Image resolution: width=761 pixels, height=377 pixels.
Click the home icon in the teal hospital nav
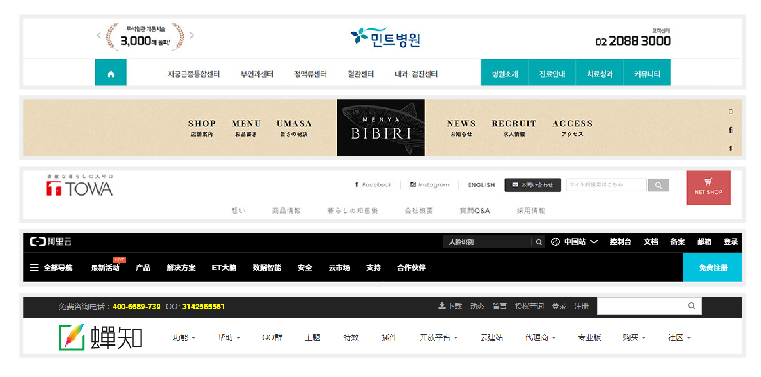coord(111,74)
